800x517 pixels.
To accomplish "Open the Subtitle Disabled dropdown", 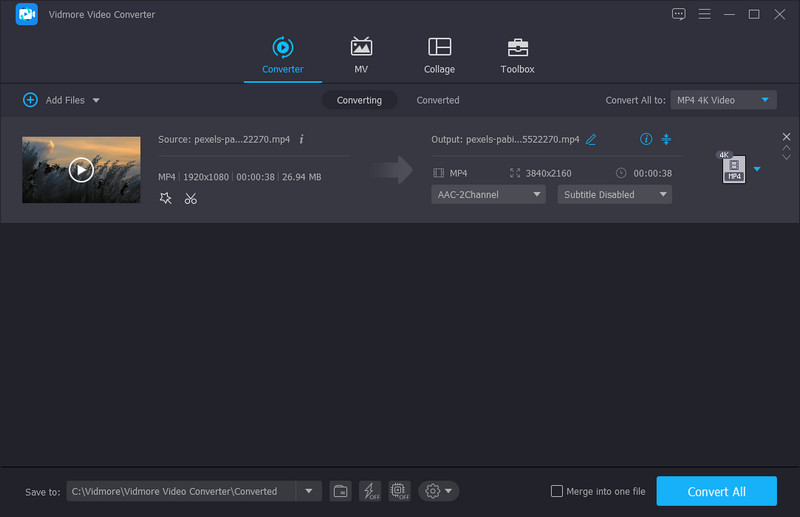I will pyautogui.click(x=614, y=195).
